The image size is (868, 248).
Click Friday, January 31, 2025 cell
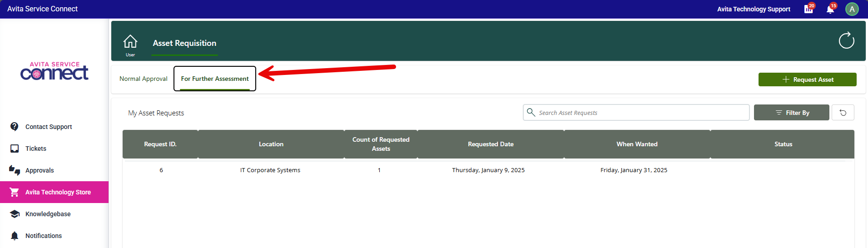pyautogui.click(x=634, y=170)
